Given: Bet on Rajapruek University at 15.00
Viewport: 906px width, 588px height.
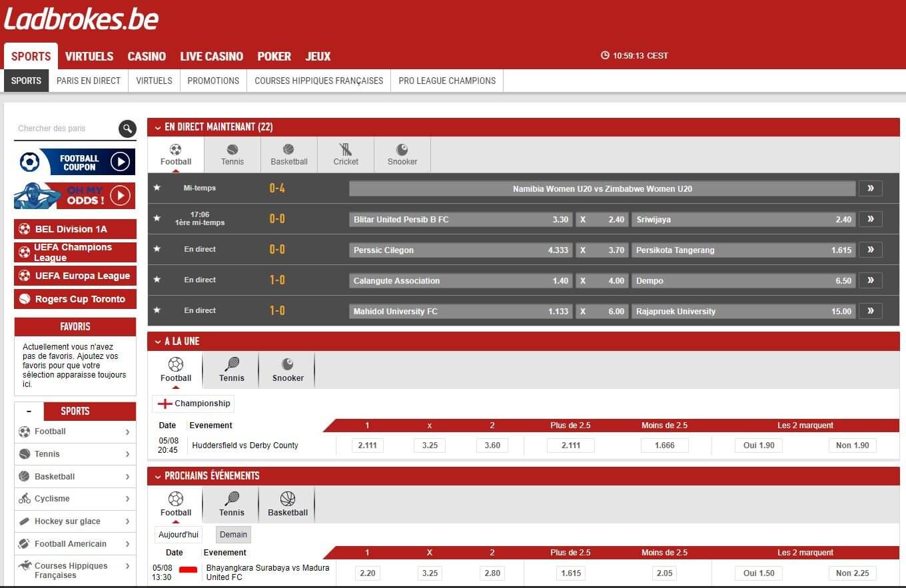Looking at the screenshot, I should coord(743,311).
